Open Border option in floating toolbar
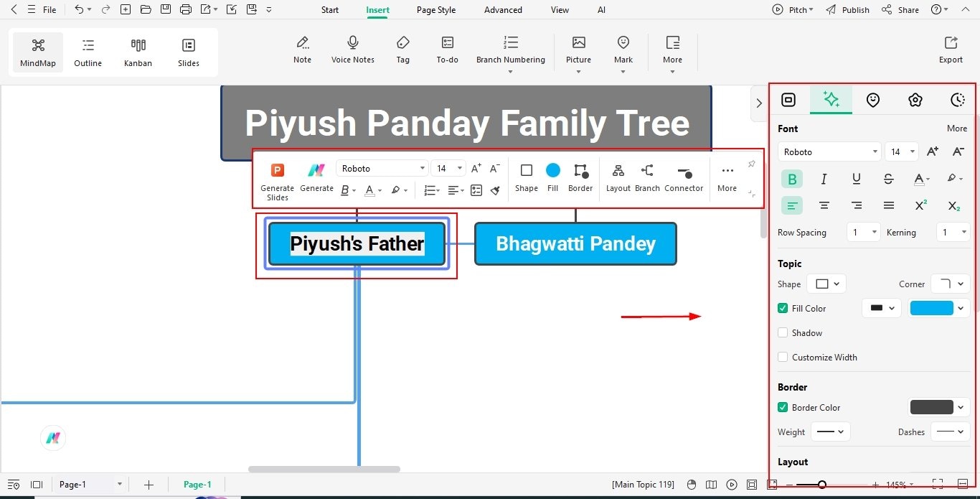This screenshot has width=980, height=499. point(580,177)
